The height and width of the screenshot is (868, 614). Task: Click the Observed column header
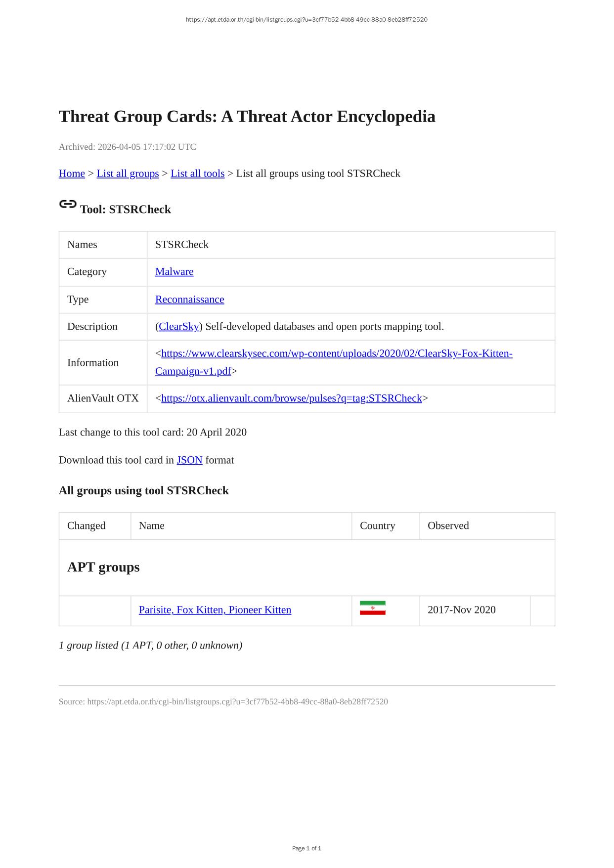point(448,526)
